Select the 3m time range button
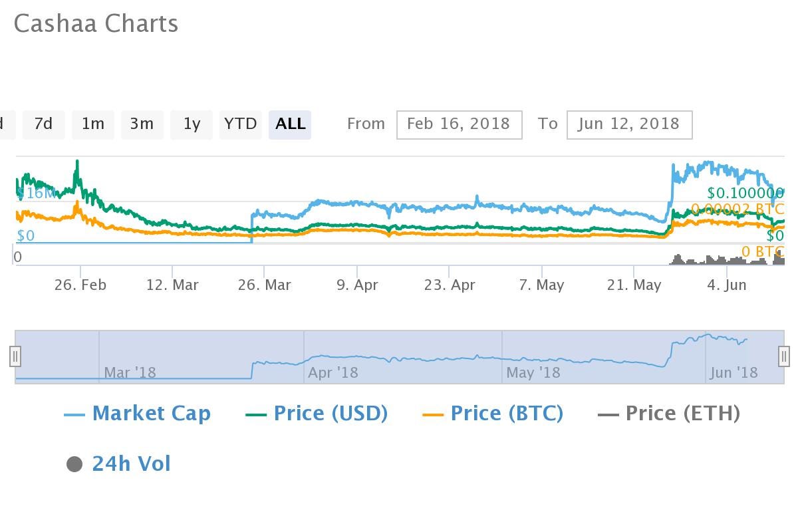Viewport: 798px width, 532px height. coord(142,124)
